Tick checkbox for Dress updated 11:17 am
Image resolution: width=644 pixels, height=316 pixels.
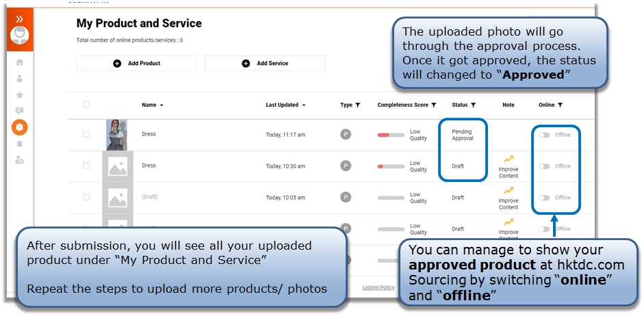click(86, 134)
